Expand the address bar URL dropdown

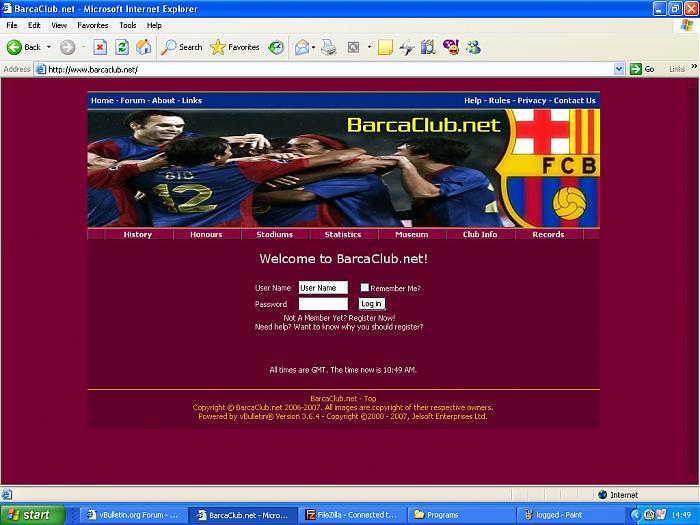[x=619, y=69]
